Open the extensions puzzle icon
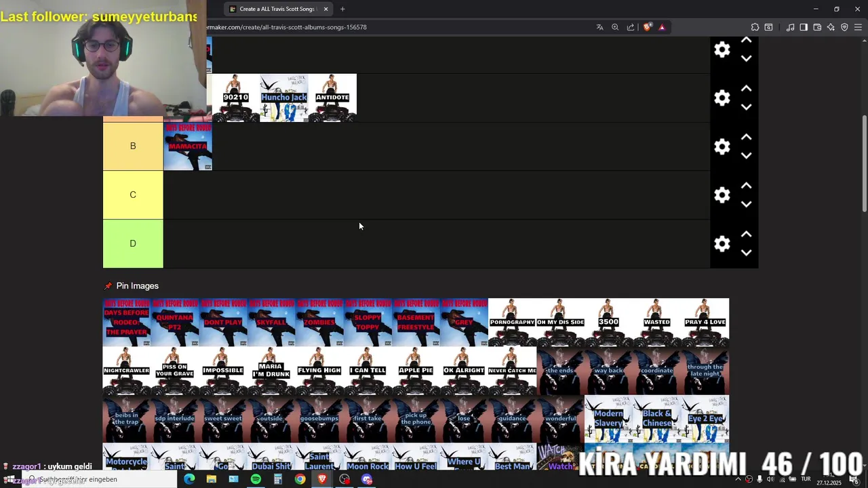This screenshot has width=868, height=488. coord(755,27)
